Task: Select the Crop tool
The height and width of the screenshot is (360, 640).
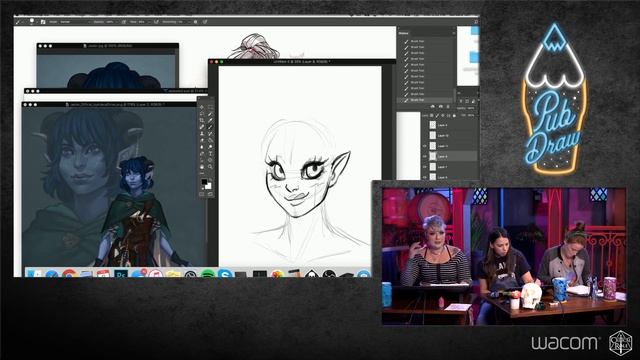Action: (202, 120)
